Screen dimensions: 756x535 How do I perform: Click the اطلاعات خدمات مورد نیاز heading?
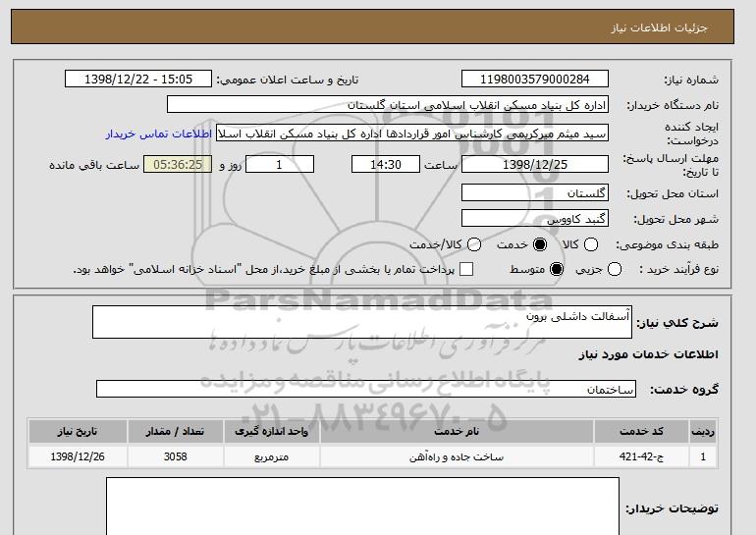(648, 354)
